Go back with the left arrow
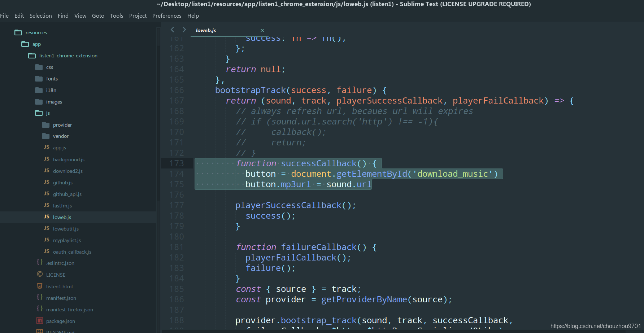 tap(172, 30)
